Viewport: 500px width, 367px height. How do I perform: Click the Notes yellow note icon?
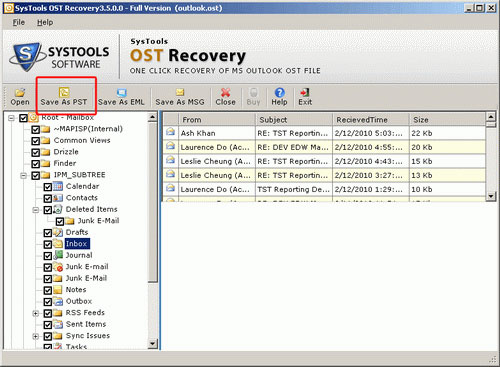point(58,290)
